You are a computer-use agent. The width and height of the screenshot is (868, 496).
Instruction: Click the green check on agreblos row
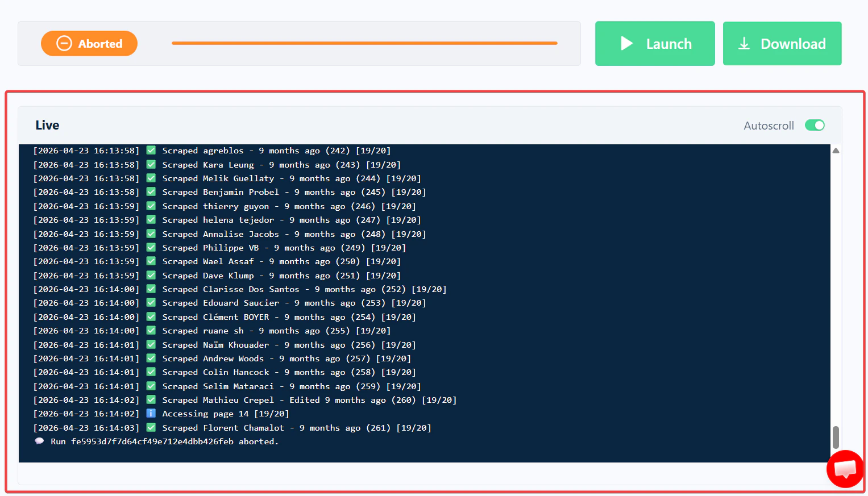(x=151, y=151)
